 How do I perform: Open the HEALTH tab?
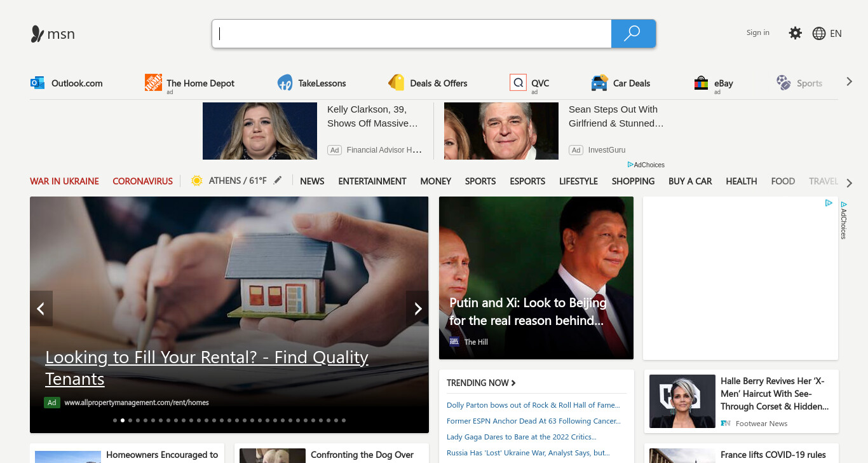click(742, 181)
